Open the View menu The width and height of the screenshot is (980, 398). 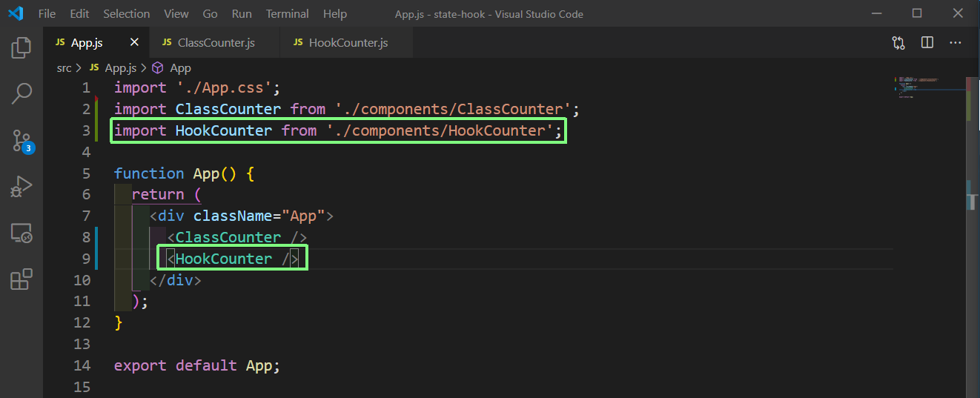click(176, 14)
